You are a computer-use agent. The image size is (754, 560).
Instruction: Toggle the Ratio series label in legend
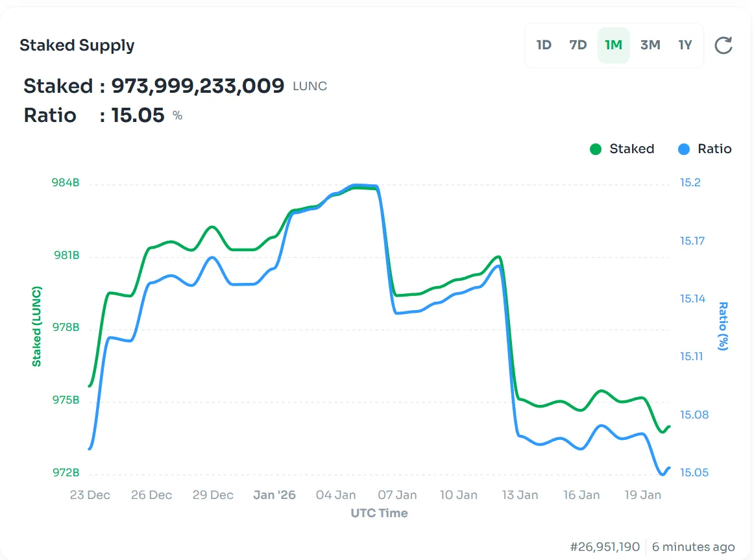pos(714,149)
